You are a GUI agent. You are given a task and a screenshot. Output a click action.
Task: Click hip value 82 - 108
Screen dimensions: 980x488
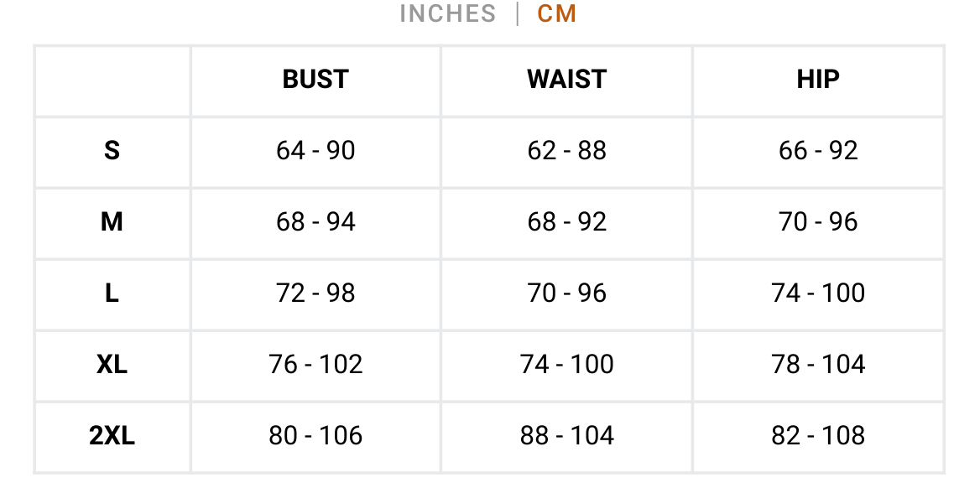click(x=817, y=435)
